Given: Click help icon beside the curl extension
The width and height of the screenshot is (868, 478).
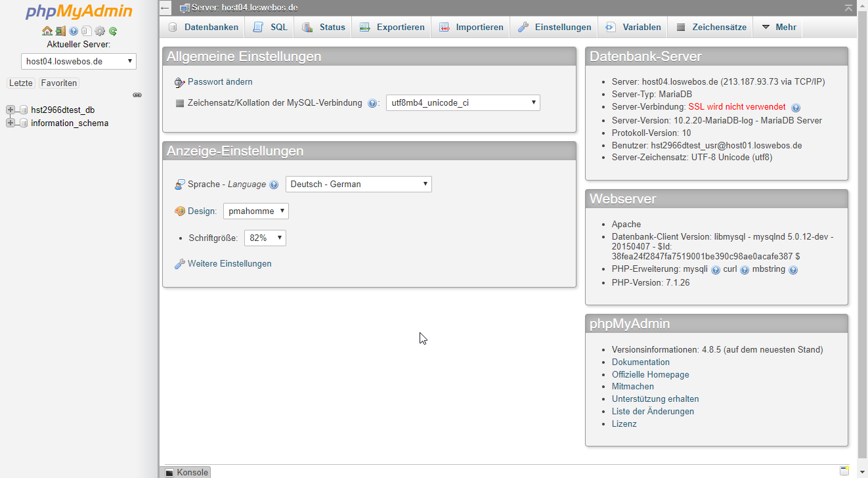Looking at the screenshot, I should (745, 270).
